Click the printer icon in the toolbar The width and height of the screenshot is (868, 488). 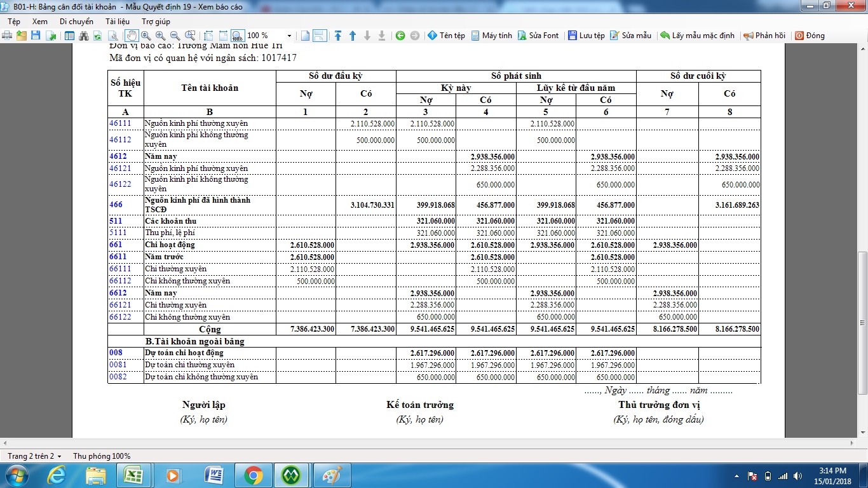8,36
